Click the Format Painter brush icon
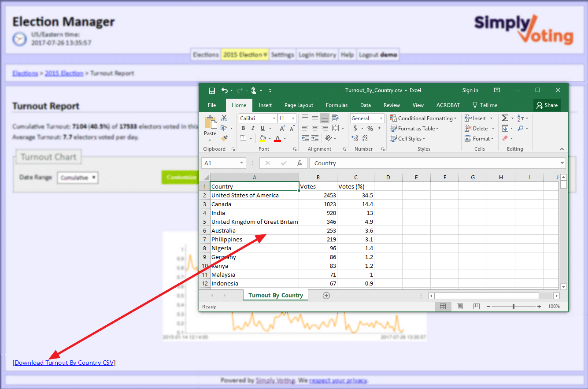This screenshot has width=588, height=389. [224, 138]
